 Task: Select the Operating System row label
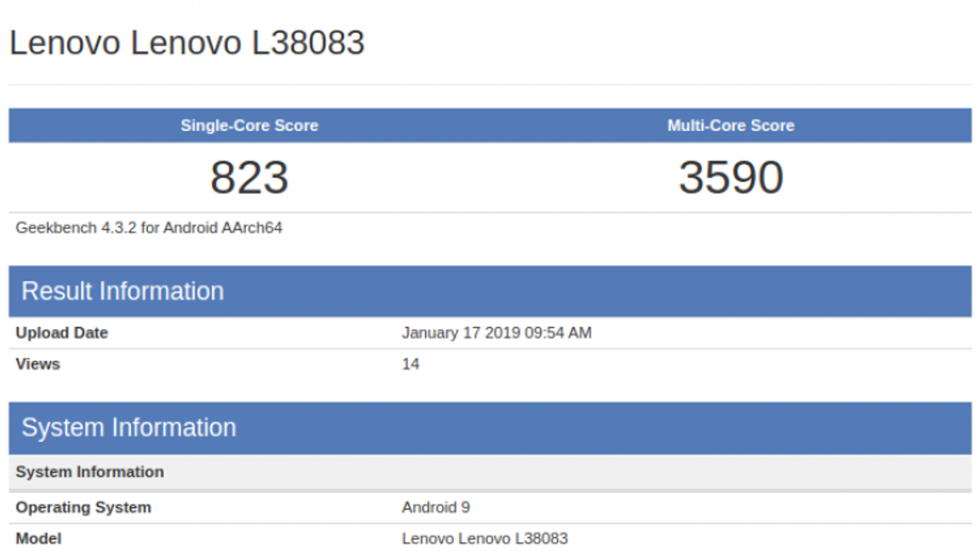point(83,507)
